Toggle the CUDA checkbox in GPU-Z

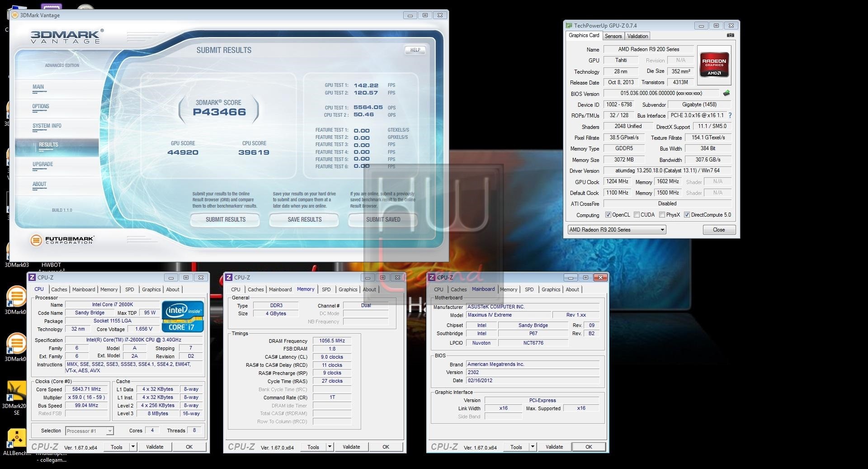coord(637,215)
